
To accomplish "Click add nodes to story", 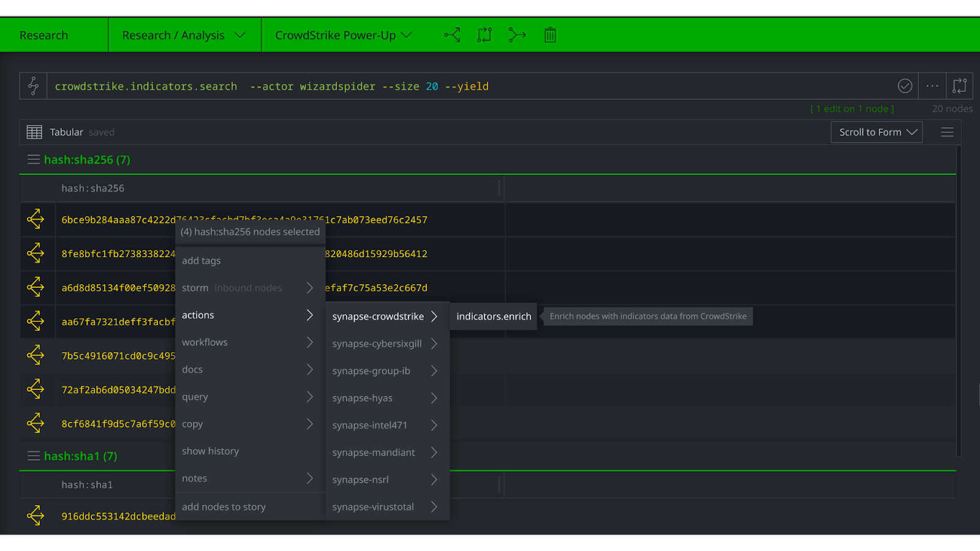I will point(224,507).
